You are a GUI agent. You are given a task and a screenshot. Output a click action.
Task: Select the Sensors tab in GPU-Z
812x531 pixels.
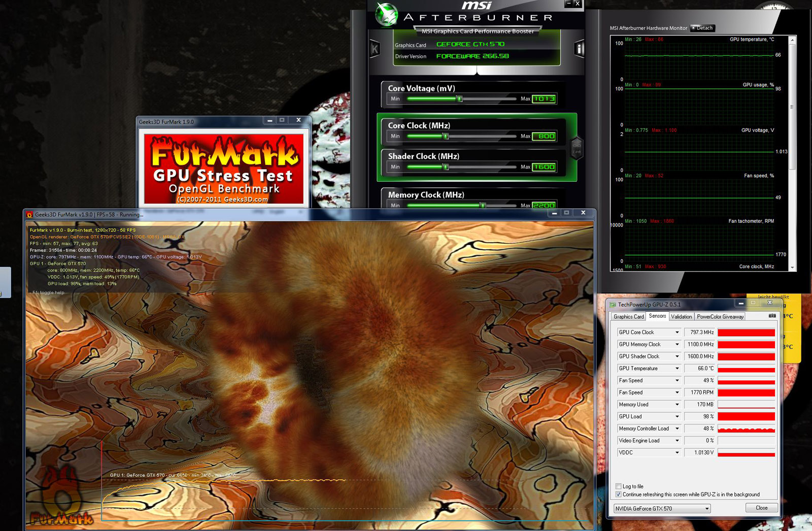657,316
